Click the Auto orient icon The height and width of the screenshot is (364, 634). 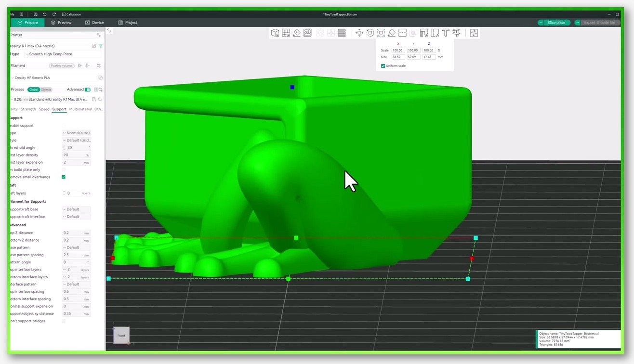[x=297, y=33]
